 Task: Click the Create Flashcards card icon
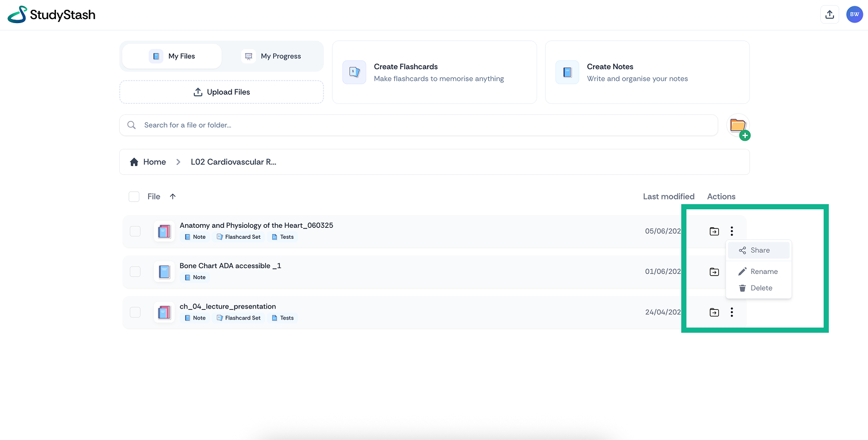tap(354, 73)
